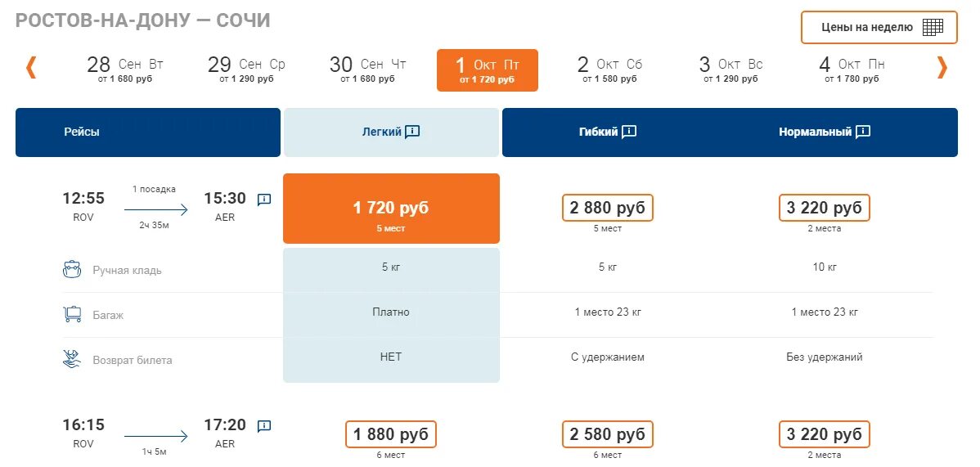Switch to 2 Окт Сб date
Viewport: 980px width, 467px height.
609,69
